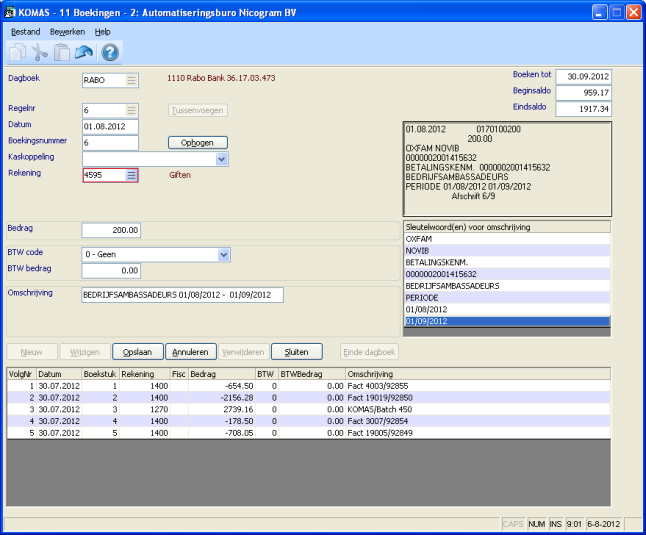Select keyword 01/08/2012 in list
Screen dimensions: 646x535
pyautogui.click(x=507, y=309)
